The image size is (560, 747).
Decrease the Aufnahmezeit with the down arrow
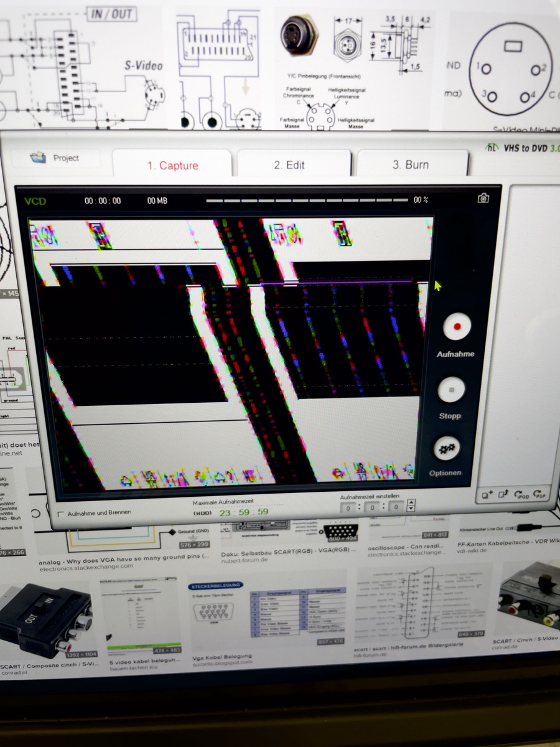point(410,509)
